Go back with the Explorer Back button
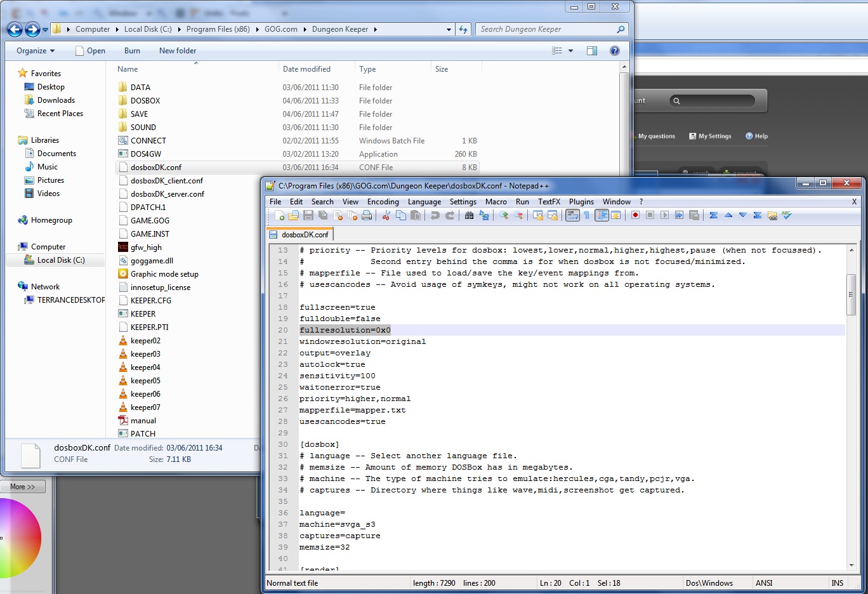Screen dimensions: 868x594 15,29
